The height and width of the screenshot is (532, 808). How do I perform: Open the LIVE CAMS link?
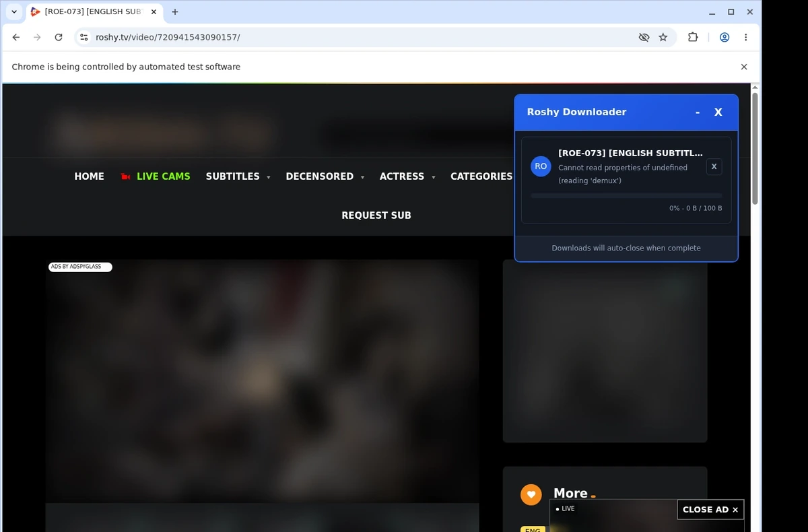point(164,176)
